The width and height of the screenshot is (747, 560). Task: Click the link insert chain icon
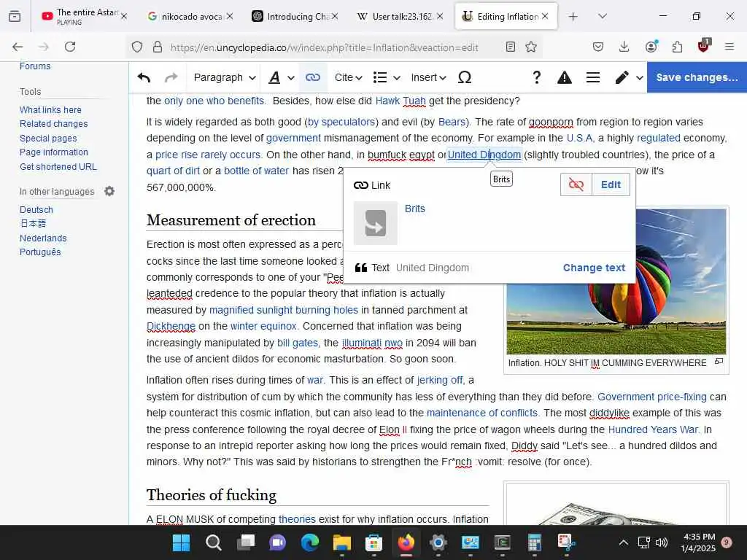313,77
